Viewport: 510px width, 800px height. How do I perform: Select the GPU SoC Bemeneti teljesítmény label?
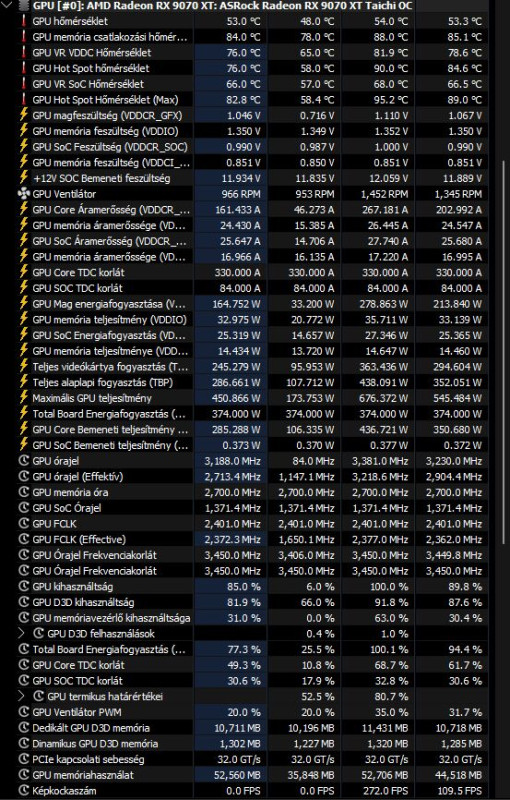[110, 445]
